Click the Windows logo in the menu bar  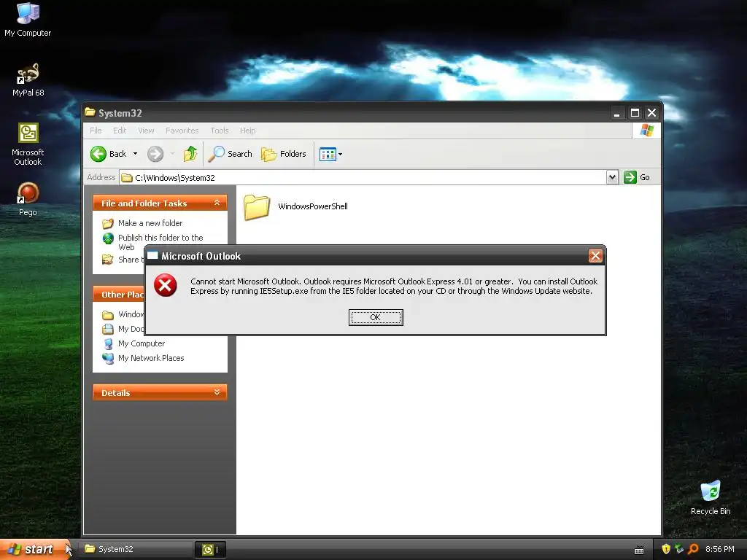point(646,131)
